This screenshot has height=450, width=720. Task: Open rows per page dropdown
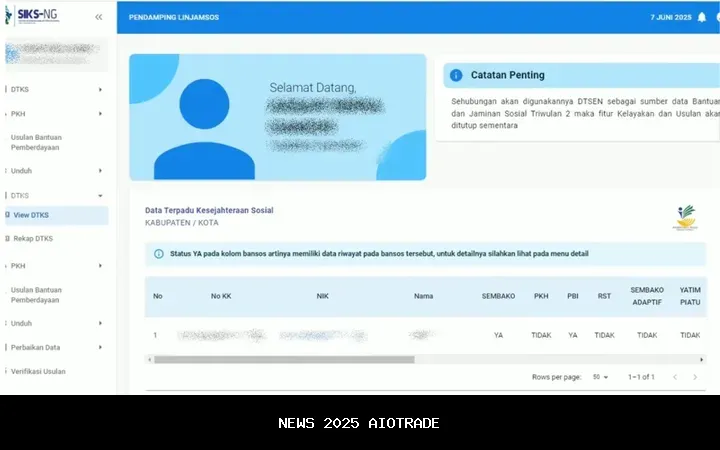coord(601,377)
